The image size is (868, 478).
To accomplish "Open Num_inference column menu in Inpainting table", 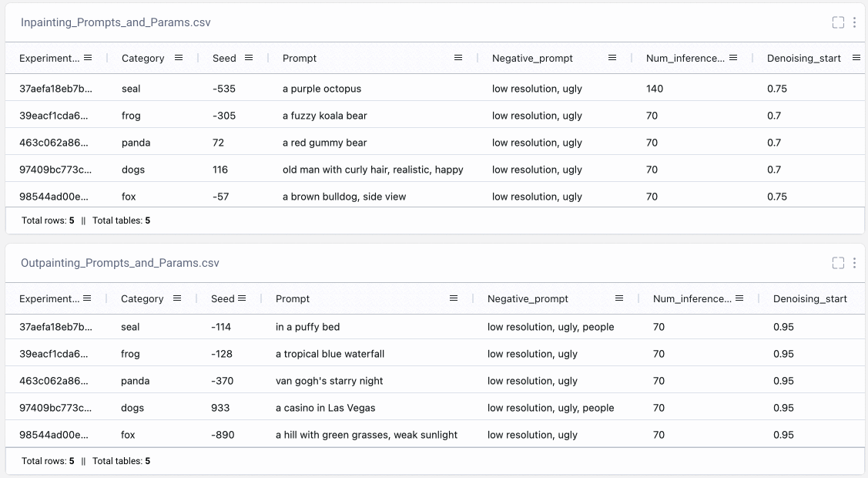I will 733,58.
